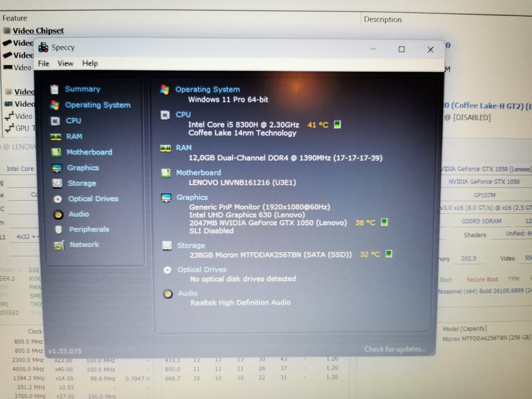
Task: Click the Optical Drives disc icon in sidebar
Action: coord(58,199)
